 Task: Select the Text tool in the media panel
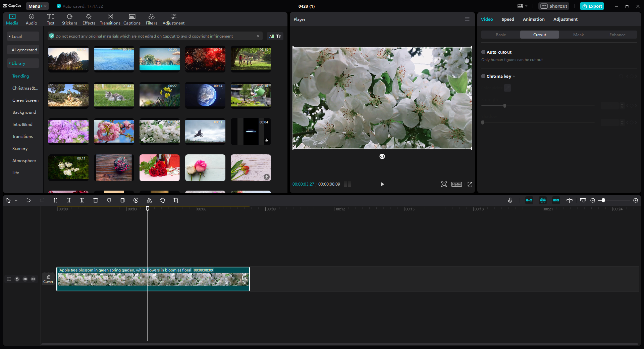pos(51,18)
